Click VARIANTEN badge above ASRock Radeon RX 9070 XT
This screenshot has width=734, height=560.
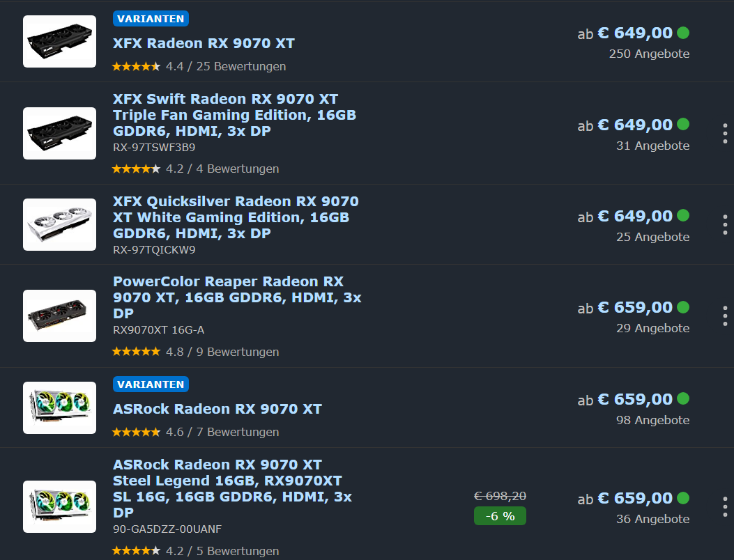pyautogui.click(x=151, y=384)
